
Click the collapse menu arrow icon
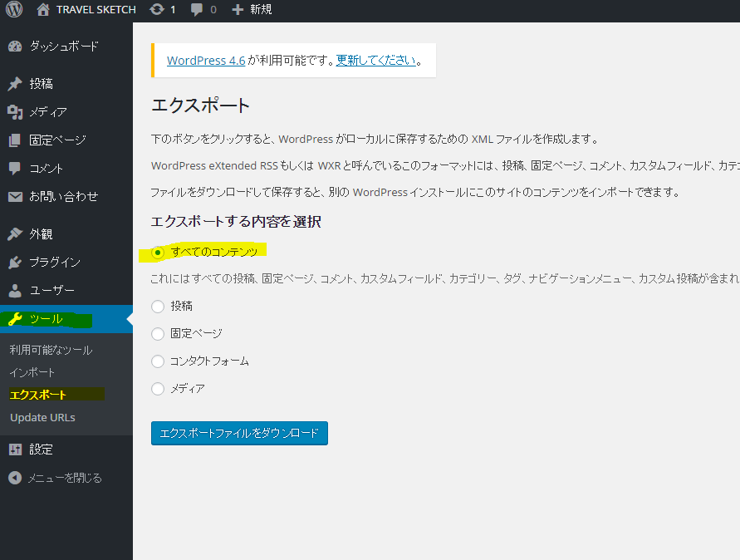pos(15,478)
